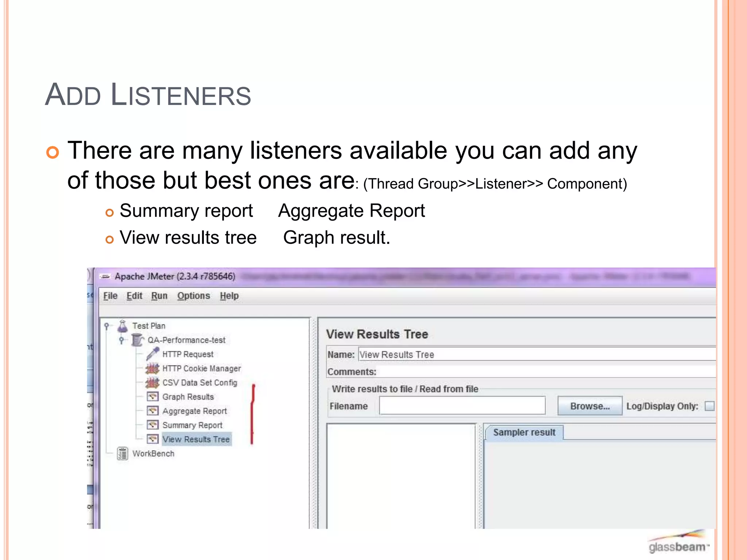Collapse the QA-Performance-test node handle

[x=121, y=340]
